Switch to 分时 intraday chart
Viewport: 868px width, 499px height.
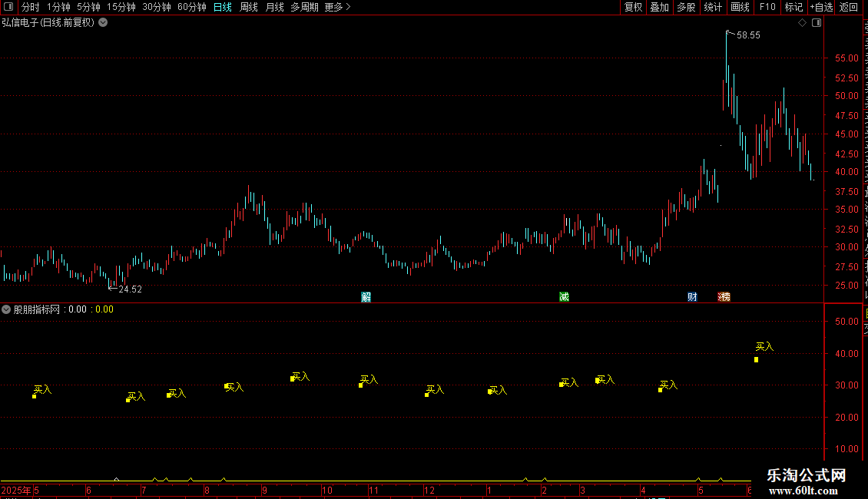[31, 7]
